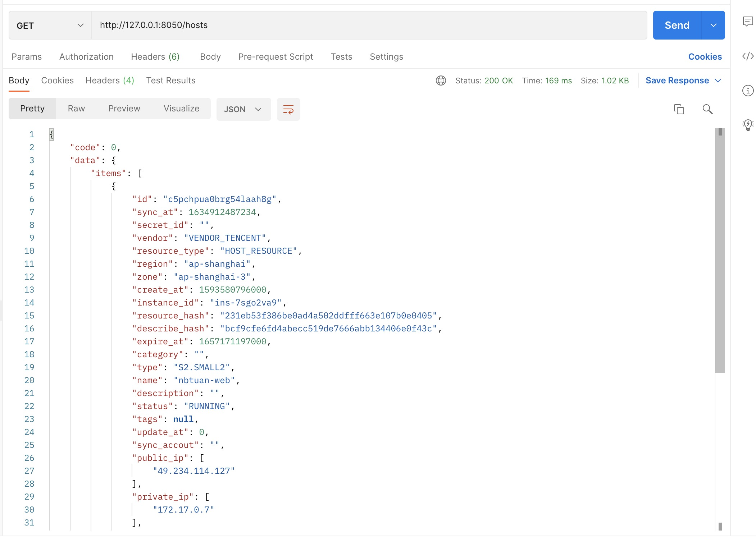The height and width of the screenshot is (537, 756).
Task: Click the instance_id value ins-7sgo2va9
Action: [x=246, y=303]
